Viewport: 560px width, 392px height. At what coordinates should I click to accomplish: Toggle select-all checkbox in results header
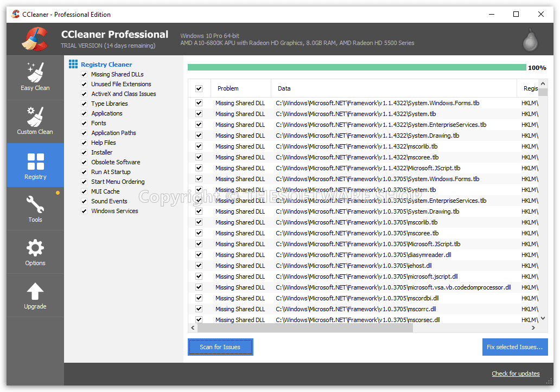(x=199, y=88)
